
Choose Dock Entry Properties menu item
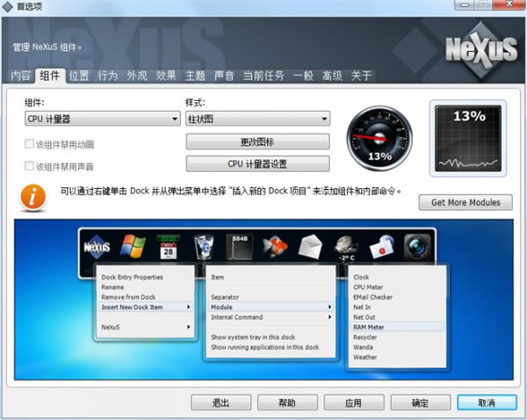132,277
